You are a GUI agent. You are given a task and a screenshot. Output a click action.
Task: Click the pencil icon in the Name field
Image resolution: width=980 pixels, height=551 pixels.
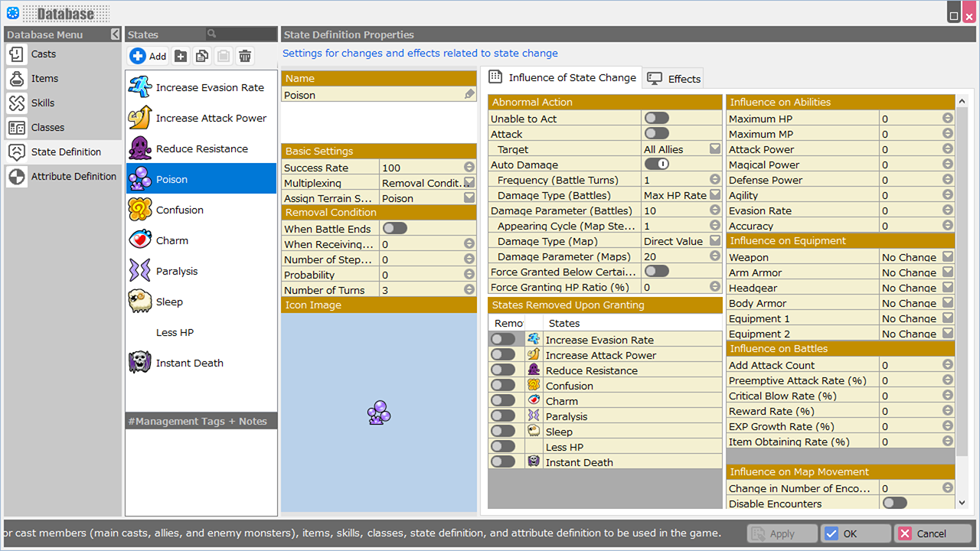point(469,95)
